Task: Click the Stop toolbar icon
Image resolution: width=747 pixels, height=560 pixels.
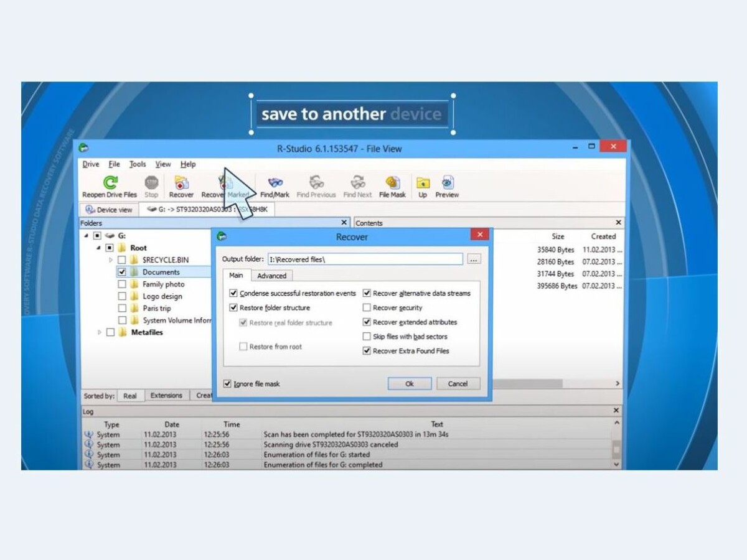Action: (151, 182)
